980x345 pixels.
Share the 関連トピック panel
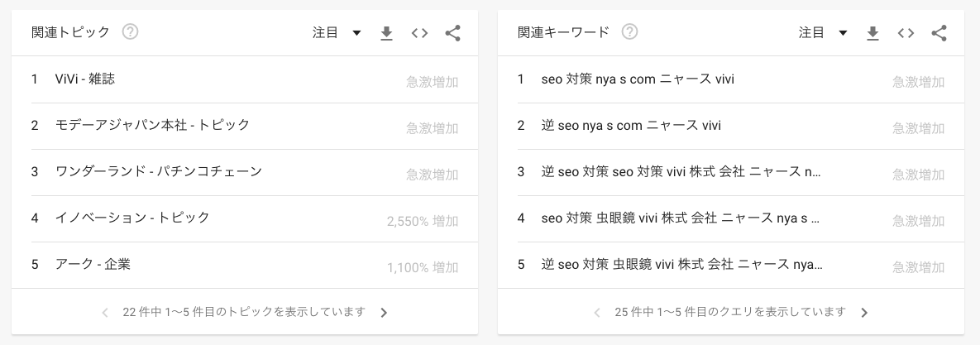pyautogui.click(x=453, y=33)
